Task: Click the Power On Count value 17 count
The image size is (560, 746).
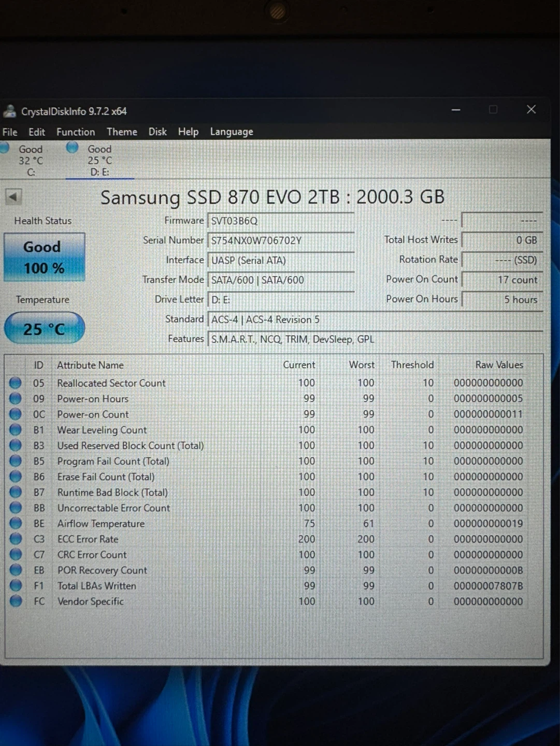Action: (502, 280)
